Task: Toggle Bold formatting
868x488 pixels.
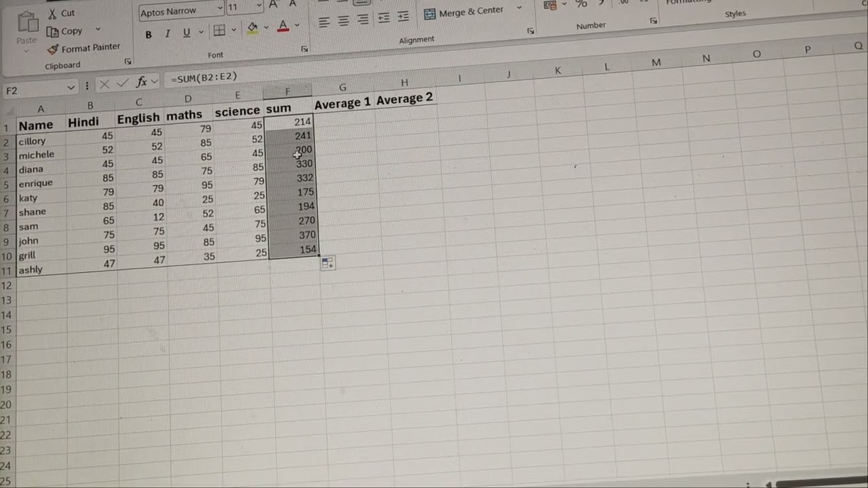Action: 149,35
